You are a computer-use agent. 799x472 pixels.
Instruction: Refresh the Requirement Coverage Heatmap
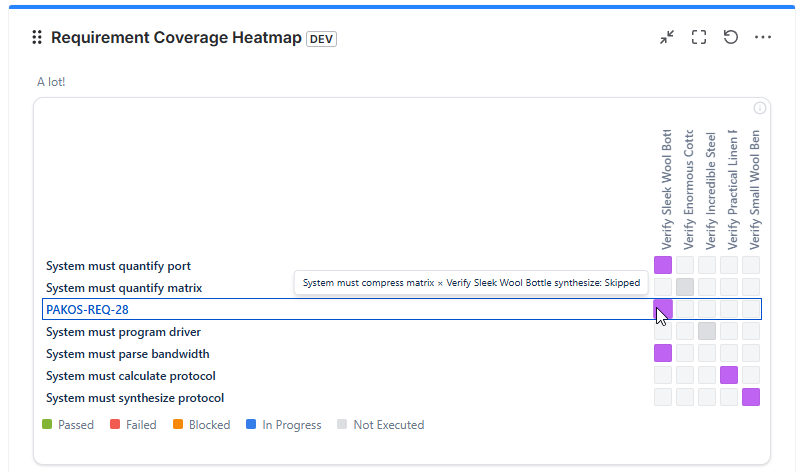pos(731,38)
